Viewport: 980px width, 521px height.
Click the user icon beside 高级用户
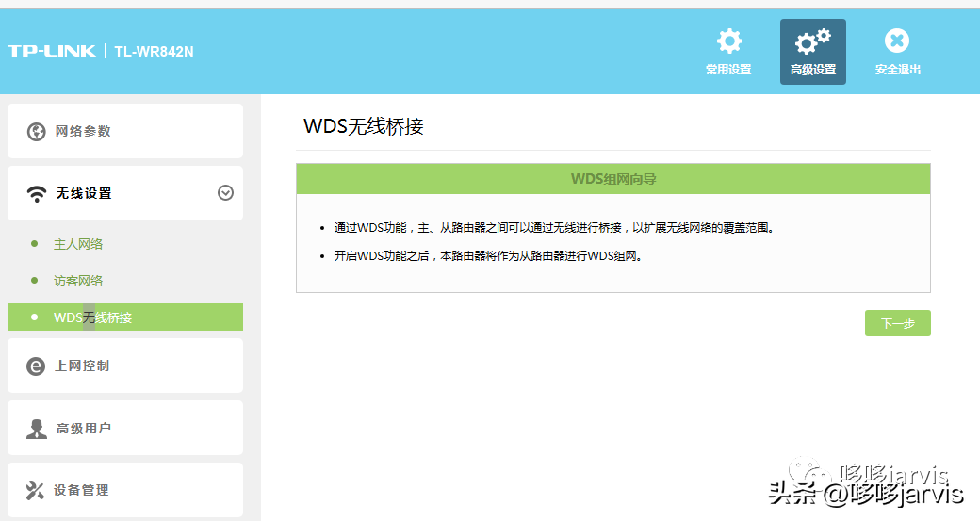coord(36,429)
